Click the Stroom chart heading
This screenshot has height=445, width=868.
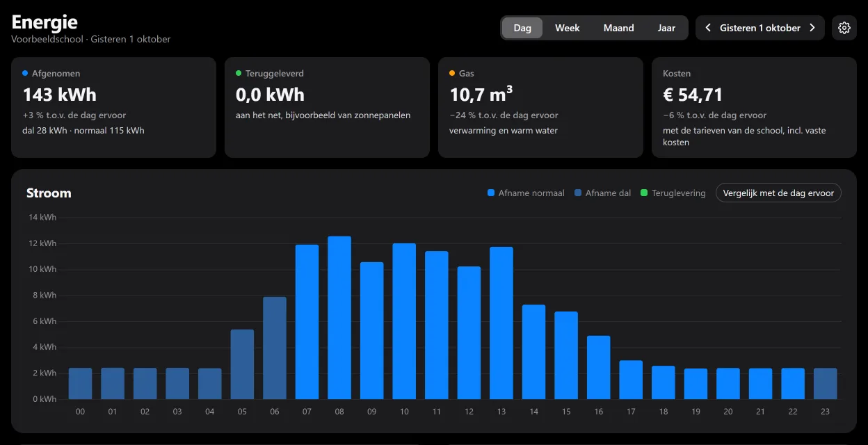pos(49,193)
